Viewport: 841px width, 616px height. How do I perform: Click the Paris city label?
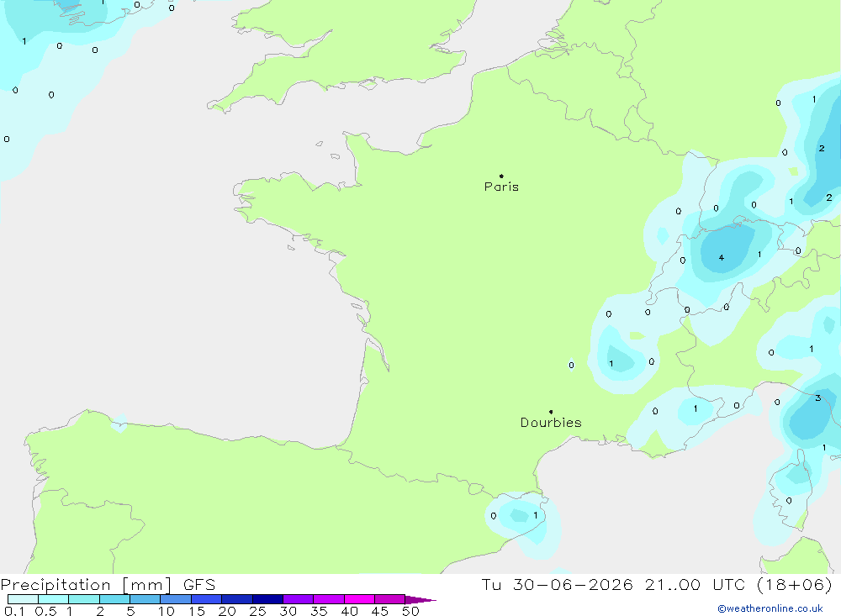coord(501,187)
